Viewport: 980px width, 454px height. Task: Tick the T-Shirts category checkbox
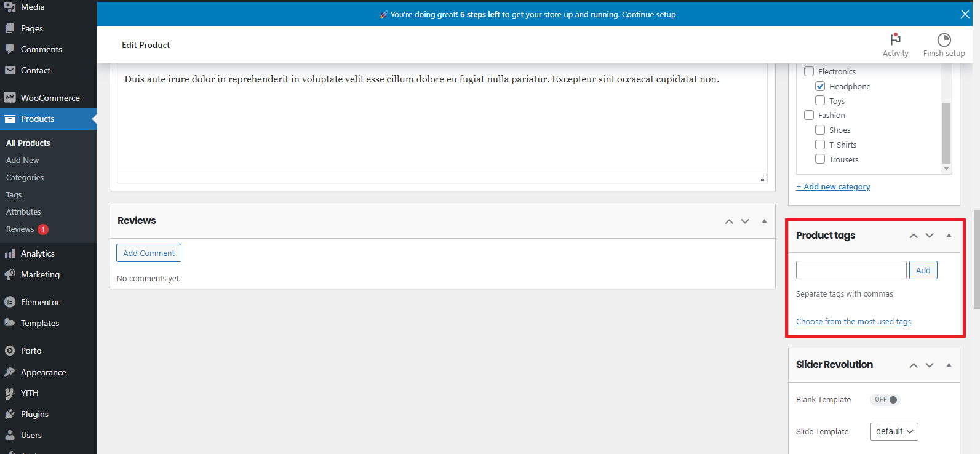820,145
